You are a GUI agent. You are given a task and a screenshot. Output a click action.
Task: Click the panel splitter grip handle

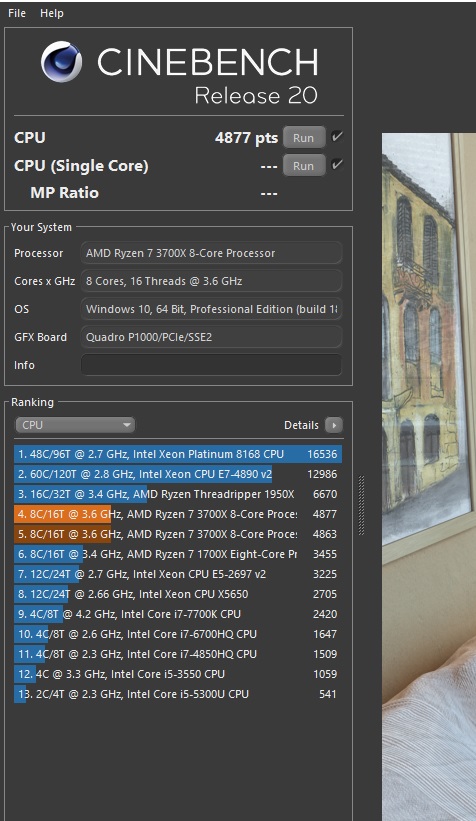(361, 505)
